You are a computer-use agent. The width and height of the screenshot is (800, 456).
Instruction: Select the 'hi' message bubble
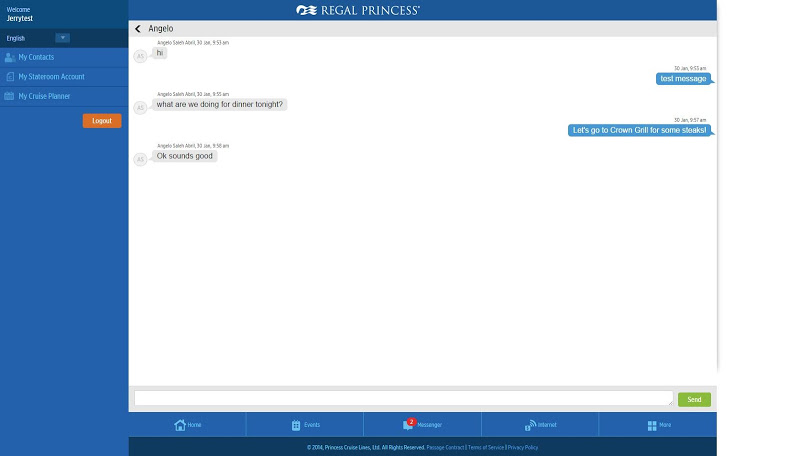pos(160,53)
